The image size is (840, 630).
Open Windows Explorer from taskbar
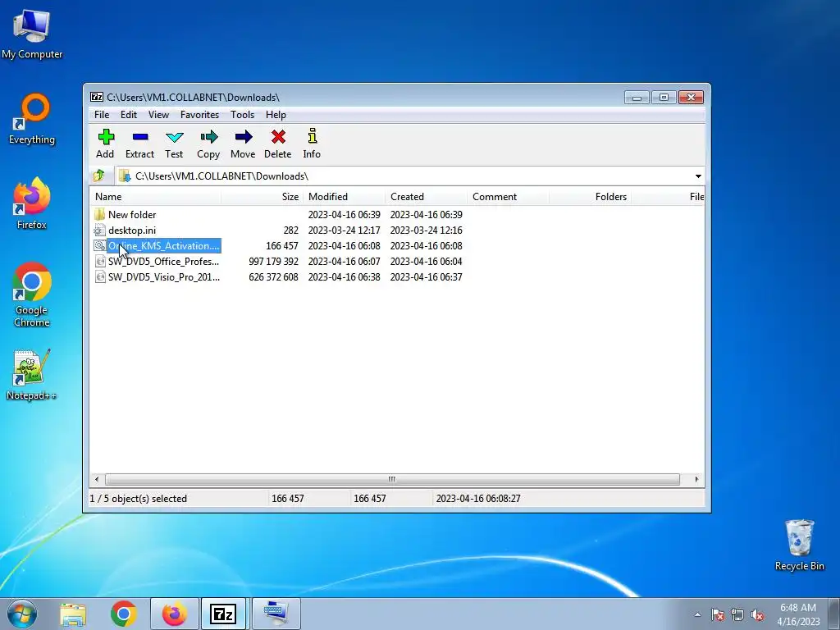click(x=73, y=614)
